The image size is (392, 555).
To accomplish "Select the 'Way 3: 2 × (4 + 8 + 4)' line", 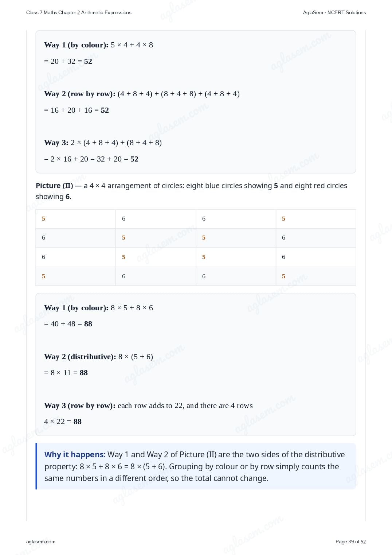I will (103, 143).
